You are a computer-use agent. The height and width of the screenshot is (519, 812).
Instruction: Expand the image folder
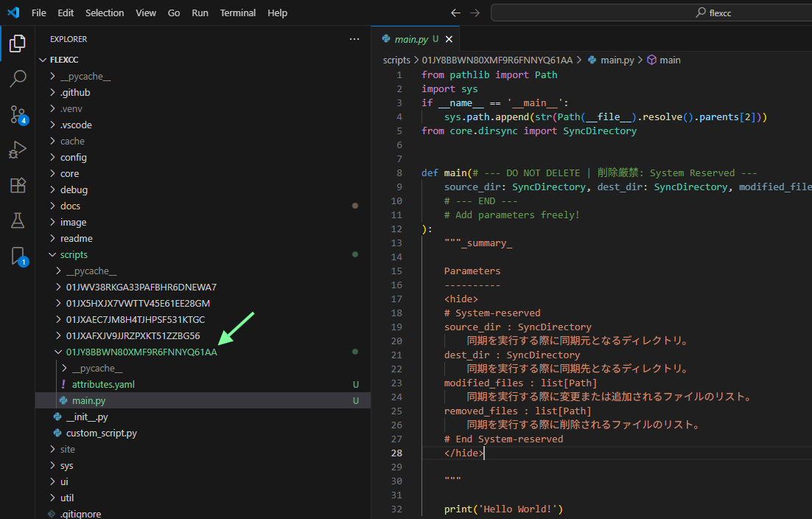(203, 222)
